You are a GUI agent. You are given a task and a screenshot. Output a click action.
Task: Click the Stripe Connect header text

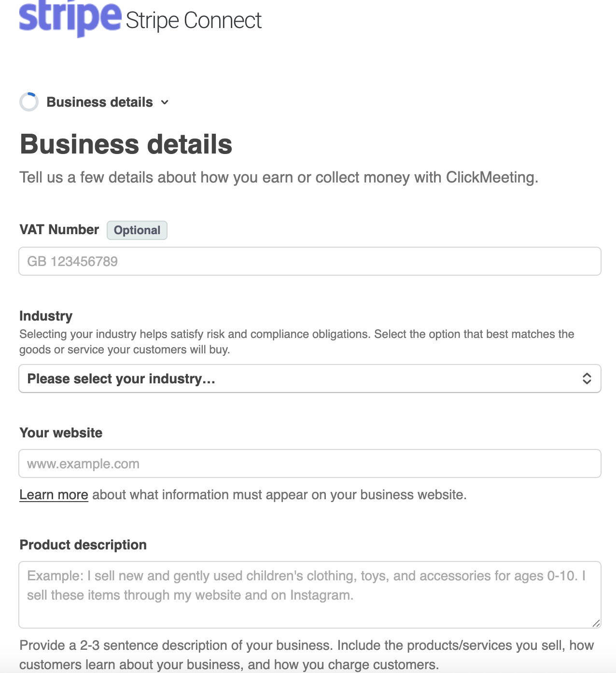pyautogui.click(x=194, y=21)
